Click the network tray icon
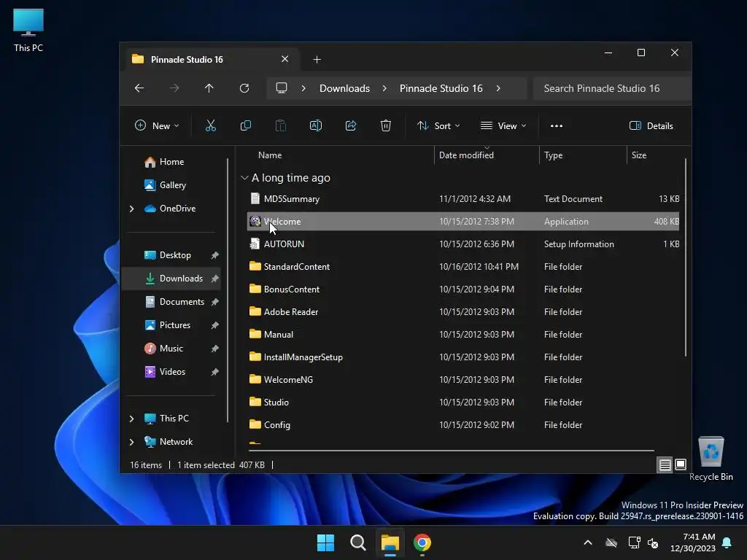Image resolution: width=747 pixels, height=560 pixels. pyautogui.click(x=634, y=542)
